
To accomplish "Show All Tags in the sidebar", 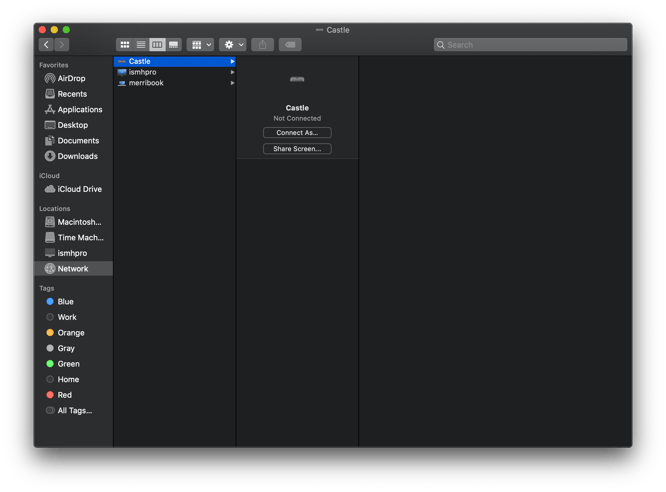I will (73, 411).
